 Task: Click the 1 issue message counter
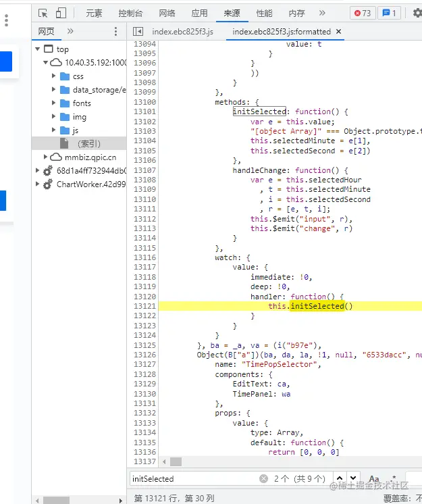click(389, 14)
